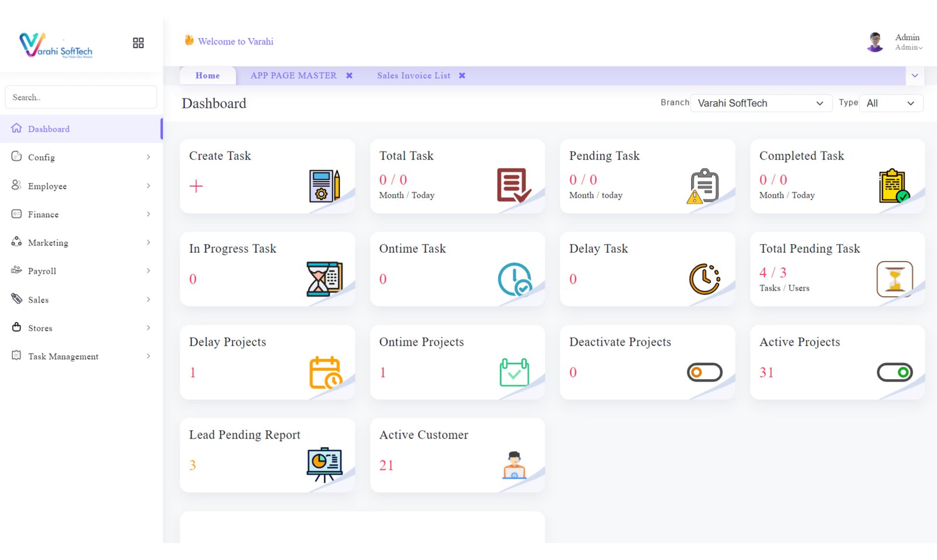Open the Completed Task card title
937x560 pixels.
click(x=802, y=156)
